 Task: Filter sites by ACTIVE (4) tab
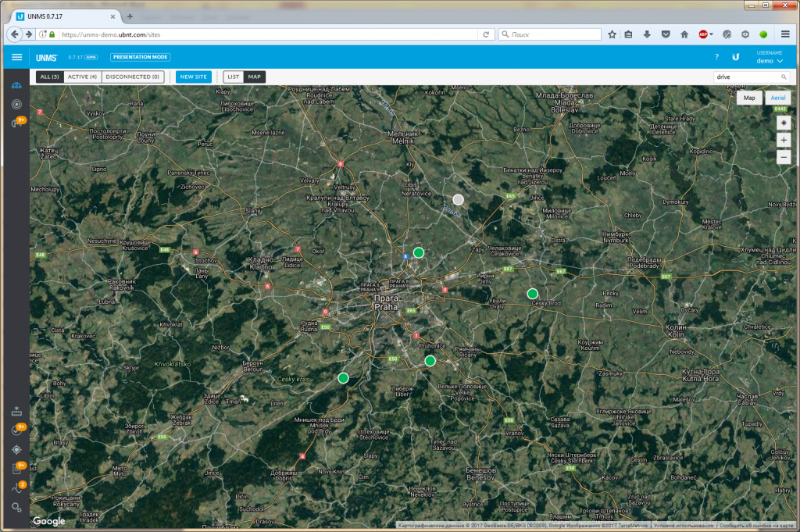click(x=82, y=77)
